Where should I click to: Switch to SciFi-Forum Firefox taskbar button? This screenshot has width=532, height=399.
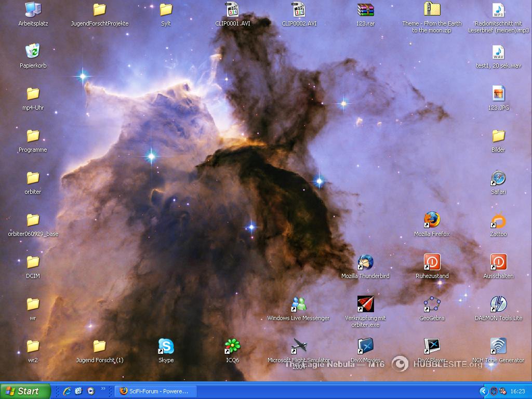tap(156, 391)
